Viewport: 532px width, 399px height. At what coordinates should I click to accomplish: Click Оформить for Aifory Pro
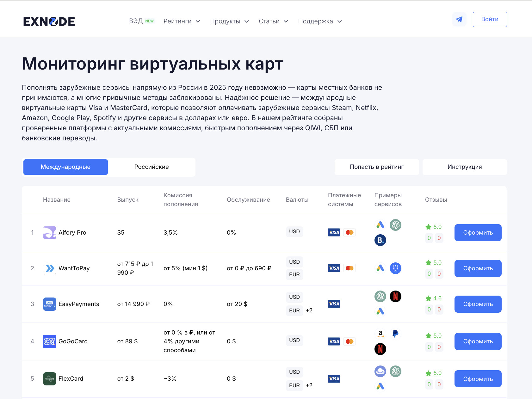coord(478,233)
